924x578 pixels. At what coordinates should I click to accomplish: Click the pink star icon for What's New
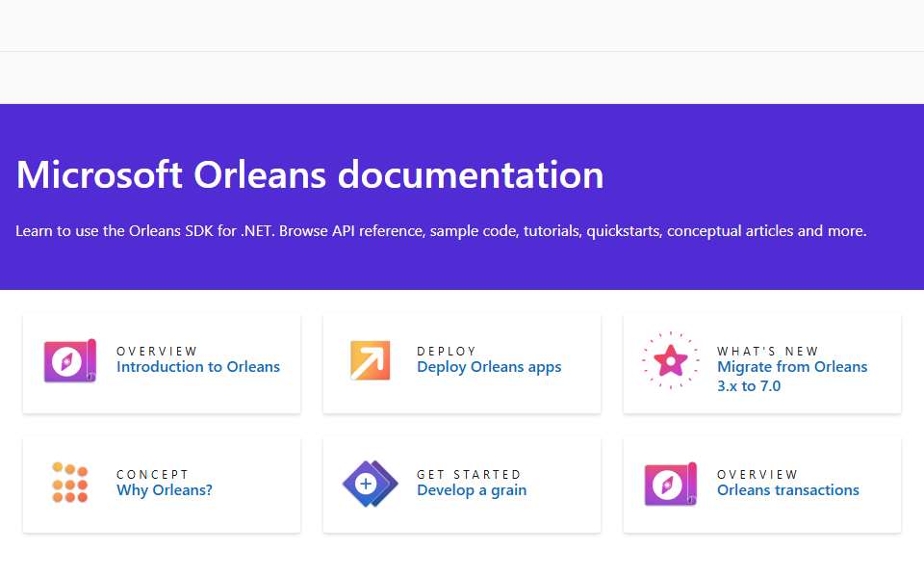tap(671, 360)
